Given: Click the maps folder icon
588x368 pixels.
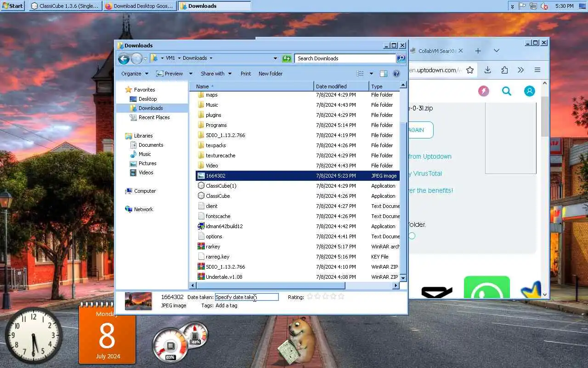Looking at the screenshot, I should (201, 95).
